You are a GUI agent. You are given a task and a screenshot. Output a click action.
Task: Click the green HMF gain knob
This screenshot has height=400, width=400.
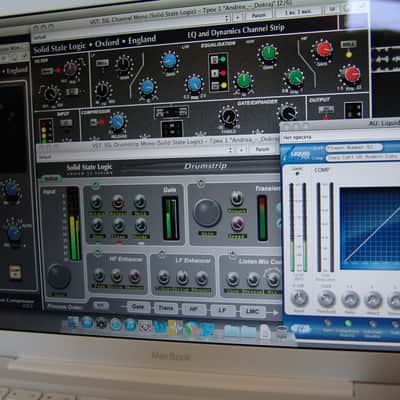pyautogui.click(x=269, y=53)
